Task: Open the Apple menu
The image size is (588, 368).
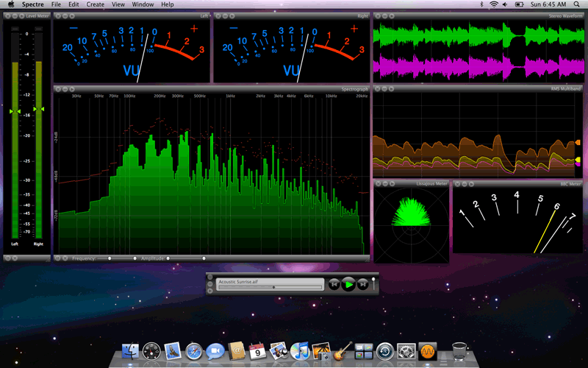Action: point(11,4)
